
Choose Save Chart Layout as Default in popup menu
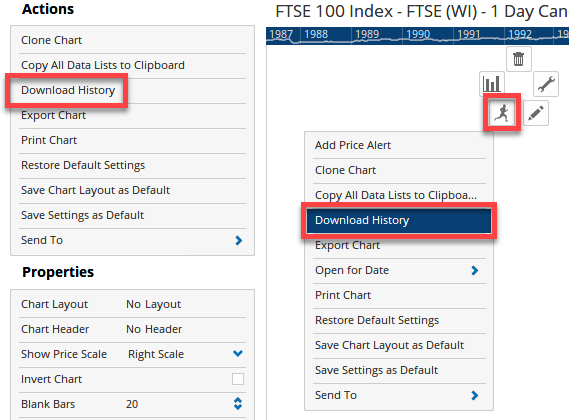(x=399, y=345)
